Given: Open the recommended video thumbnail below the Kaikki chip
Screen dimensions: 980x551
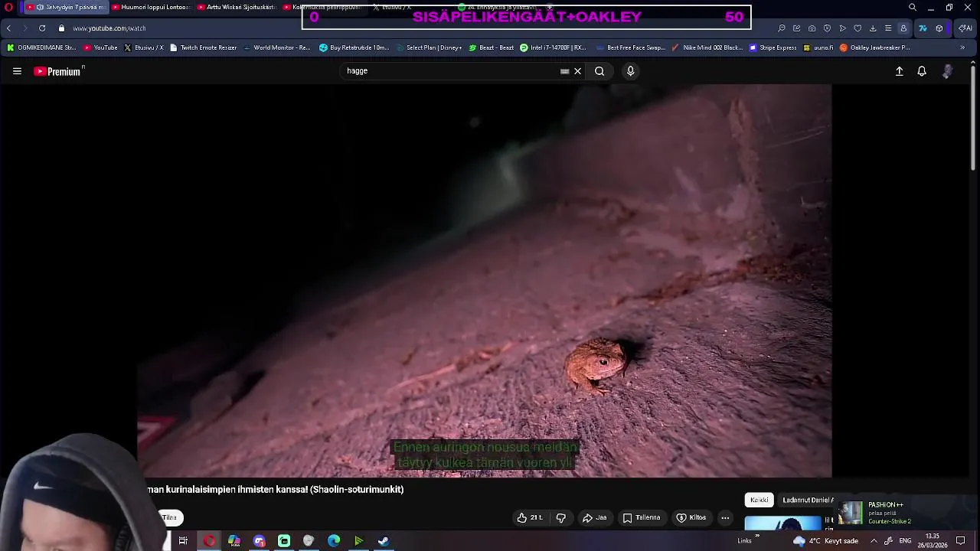Looking at the screenshot, I should 782,524.
